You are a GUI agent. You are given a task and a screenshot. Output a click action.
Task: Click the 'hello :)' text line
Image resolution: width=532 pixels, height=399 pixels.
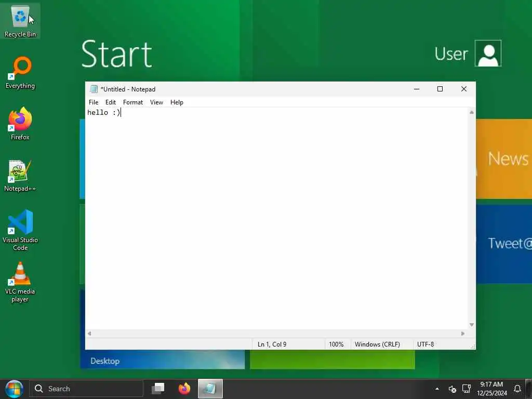(x=103, y=112)
